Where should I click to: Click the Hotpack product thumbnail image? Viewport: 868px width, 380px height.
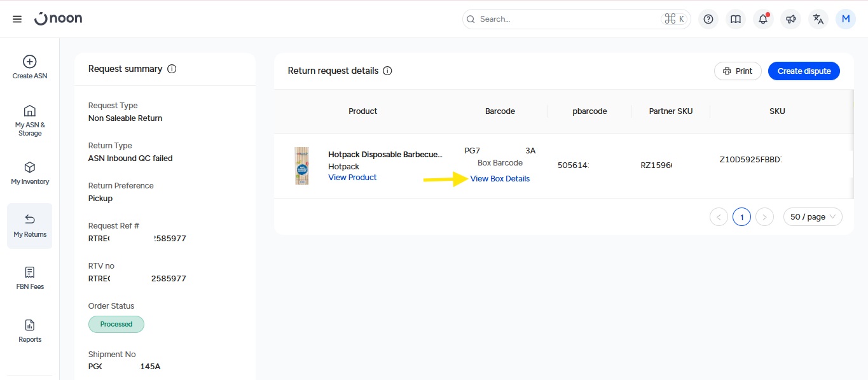click(x=302, y=166)
